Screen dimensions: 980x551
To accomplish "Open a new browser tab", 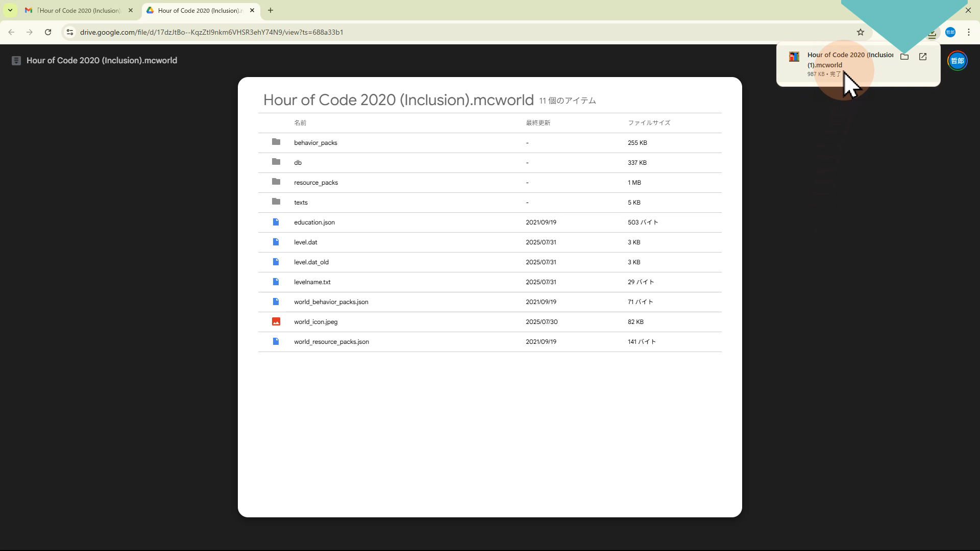I will click(271, 10).
